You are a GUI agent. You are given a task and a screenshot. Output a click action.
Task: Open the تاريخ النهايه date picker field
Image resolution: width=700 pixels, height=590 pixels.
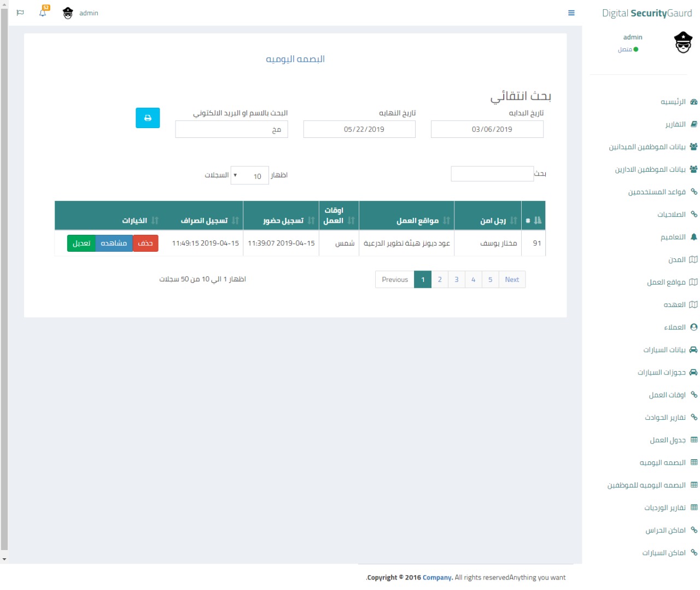(x=359, y=129)
